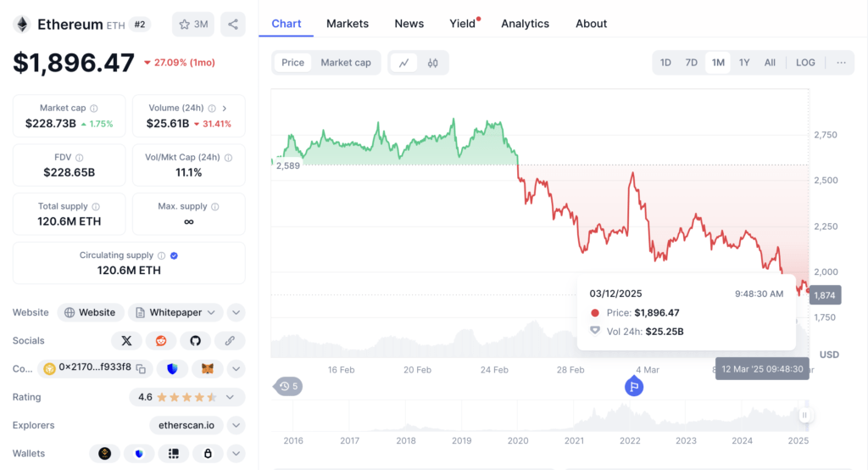Viewport: 868px width, 470px height.
Task: Add to MetaMask via fox icon
Action: (x=208, y=369)
